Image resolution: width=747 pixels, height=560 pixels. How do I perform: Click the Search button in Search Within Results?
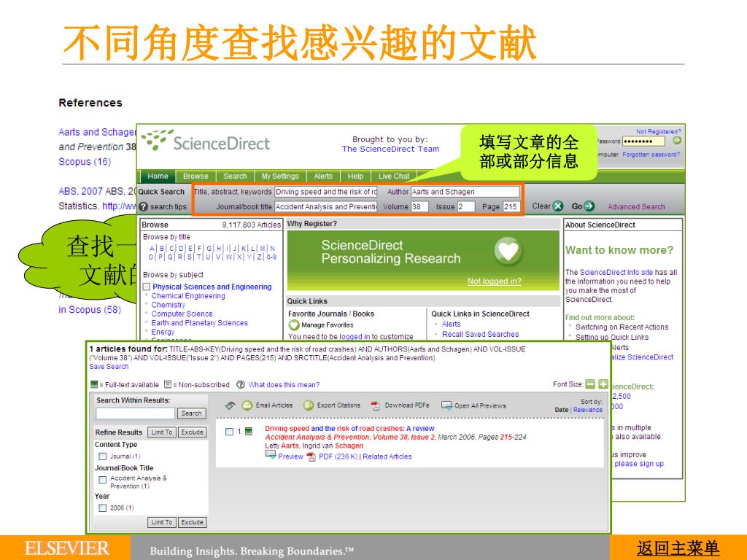click(x=192, y=413)
